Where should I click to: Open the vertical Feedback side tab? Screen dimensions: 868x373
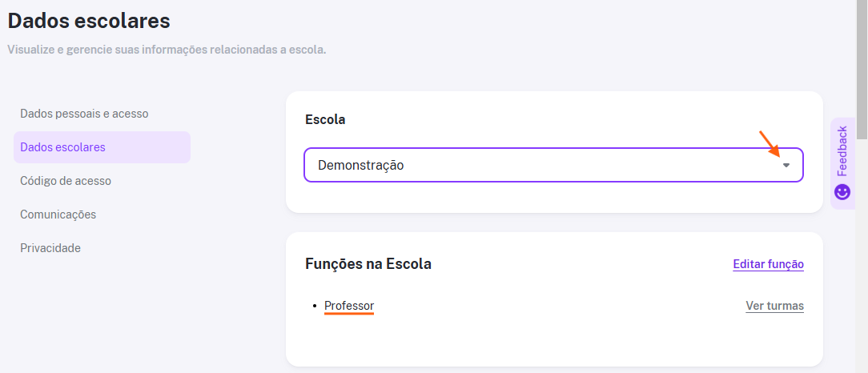point(842,163)
